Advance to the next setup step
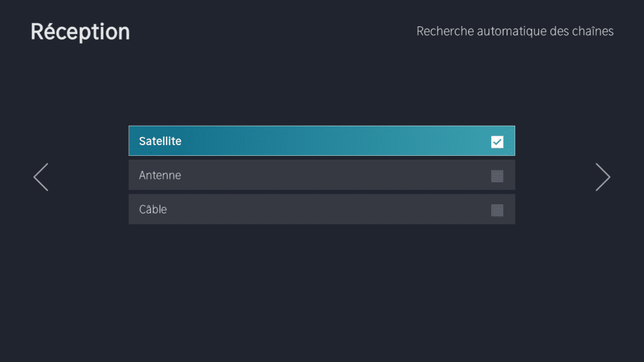Viewport: 644px width, 362px height. click(x=602, y=177)
